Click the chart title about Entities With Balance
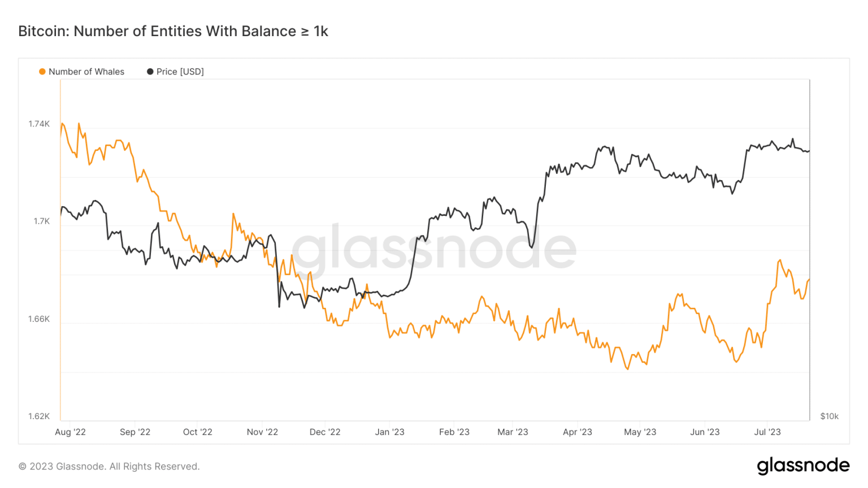 pos(173,31)
